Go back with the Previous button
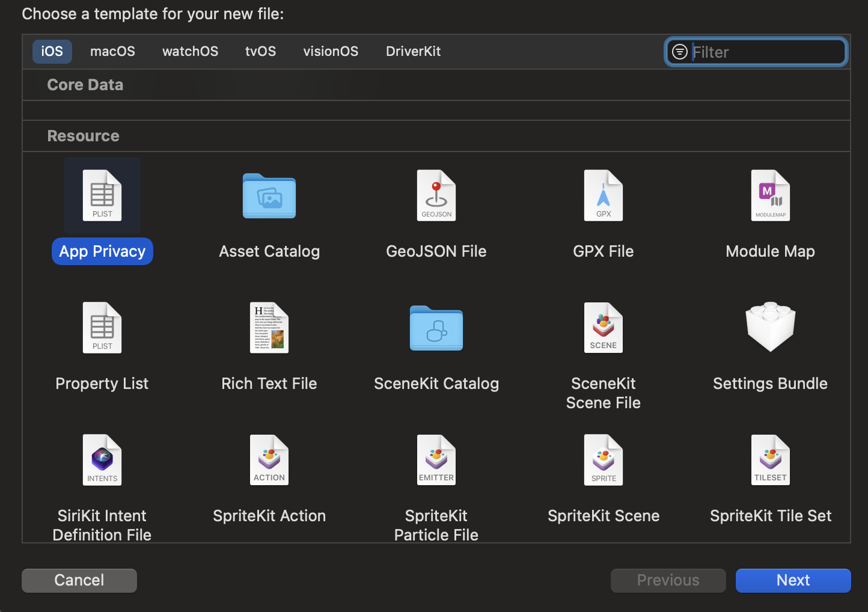Image resolution: width=868 pixels, height=612 pixels. point(668,580)
